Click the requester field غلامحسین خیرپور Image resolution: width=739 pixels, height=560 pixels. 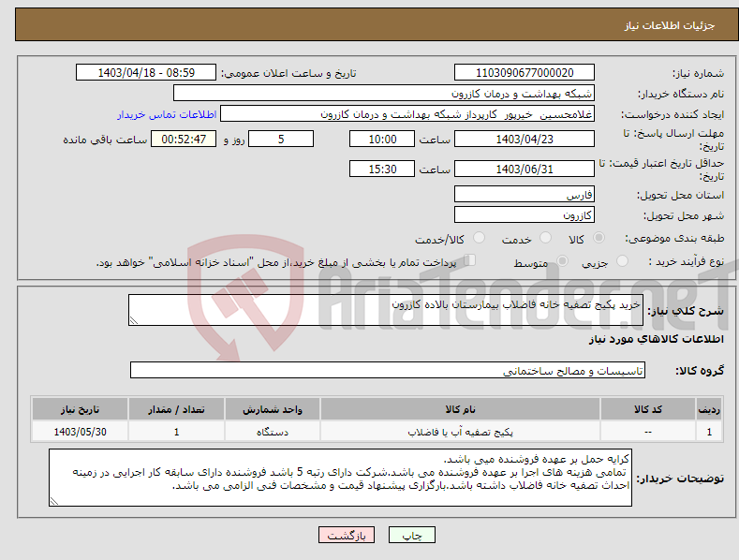(407, 113)
